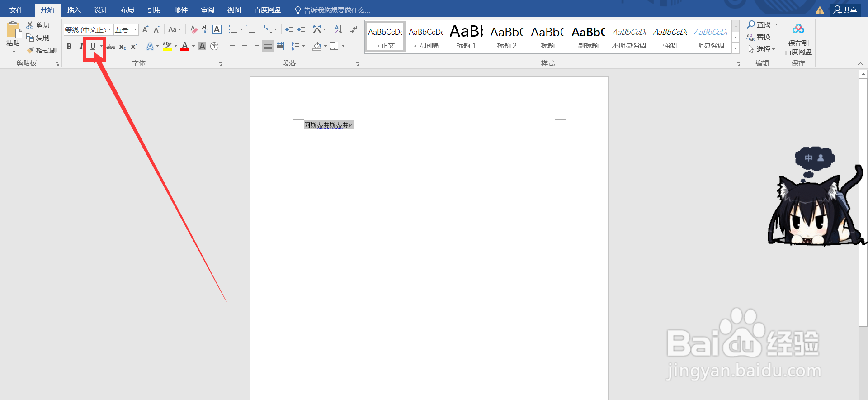This screenshot has width=868, height=400.
Task: Justify the text
Action: 268,46
